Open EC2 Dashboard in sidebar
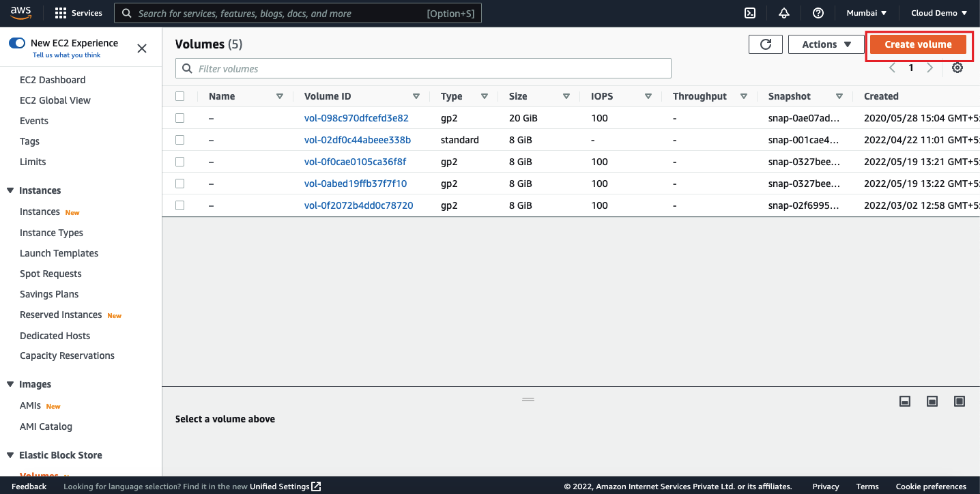 click(x=53, y=80)
